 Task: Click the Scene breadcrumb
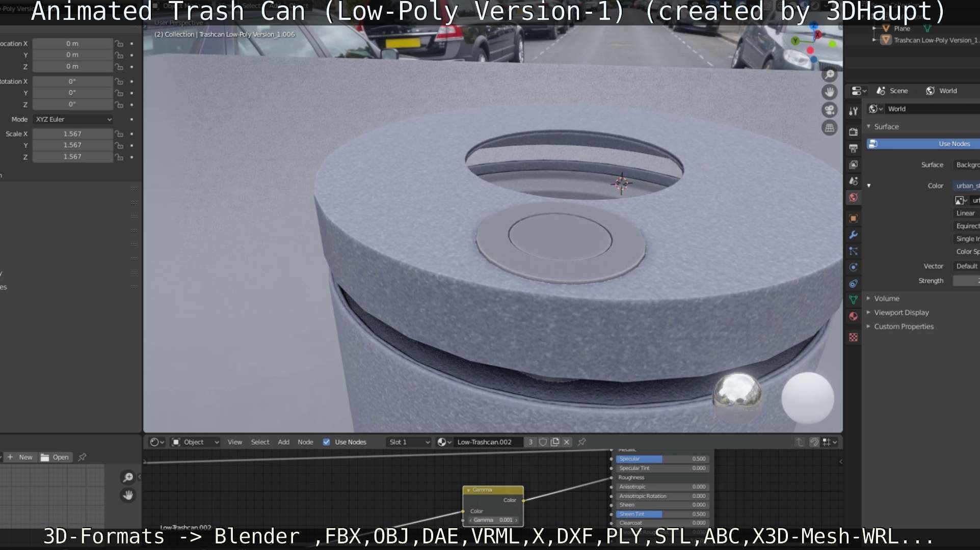(x=892, y=91)
